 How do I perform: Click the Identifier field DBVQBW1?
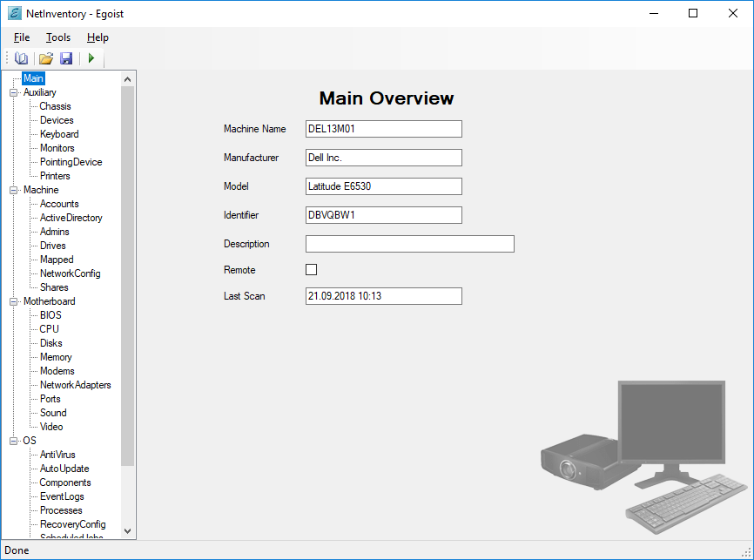click(x=384, y=215)
